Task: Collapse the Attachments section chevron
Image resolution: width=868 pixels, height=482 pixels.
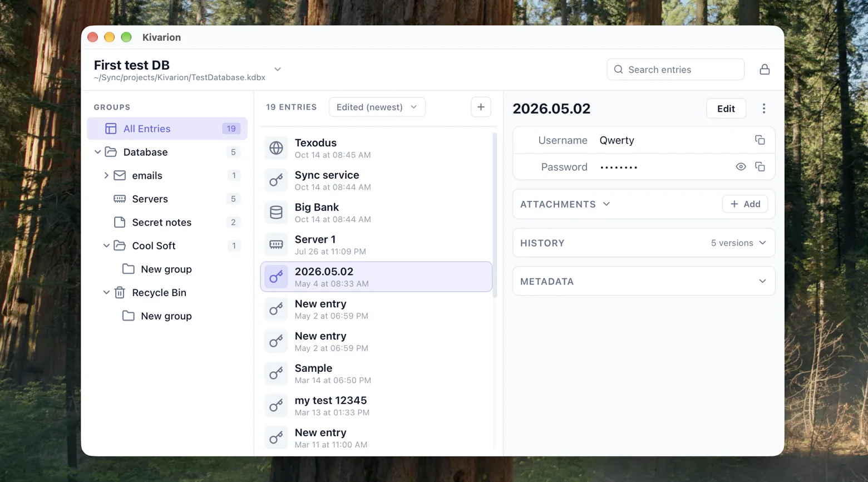Action: point(606,204)
